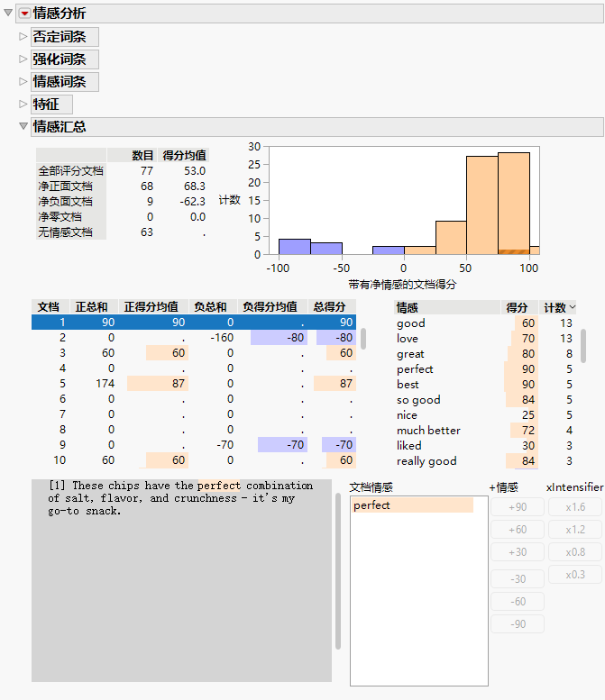Expand the 否定词条 section
The image size is (605, 700).
click(23, 37)
